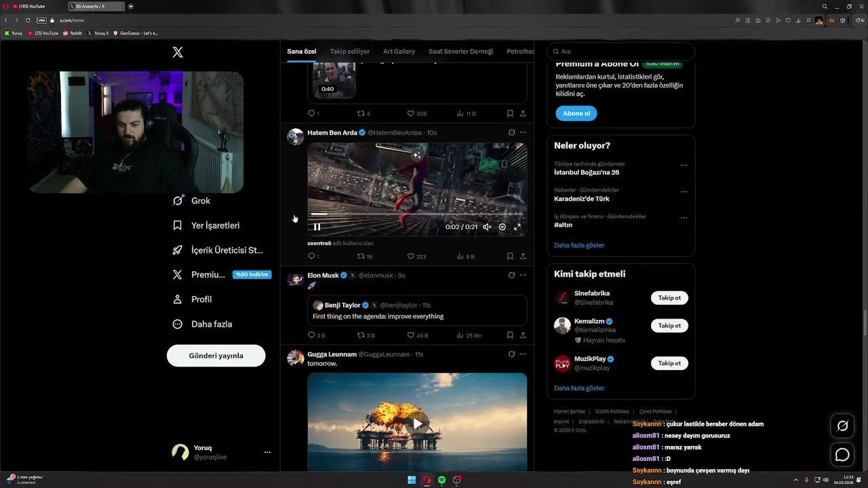The width and height of the screenshot is (868, 488).
Task: Open Windows Start menu
Action: tap(412, 480)
